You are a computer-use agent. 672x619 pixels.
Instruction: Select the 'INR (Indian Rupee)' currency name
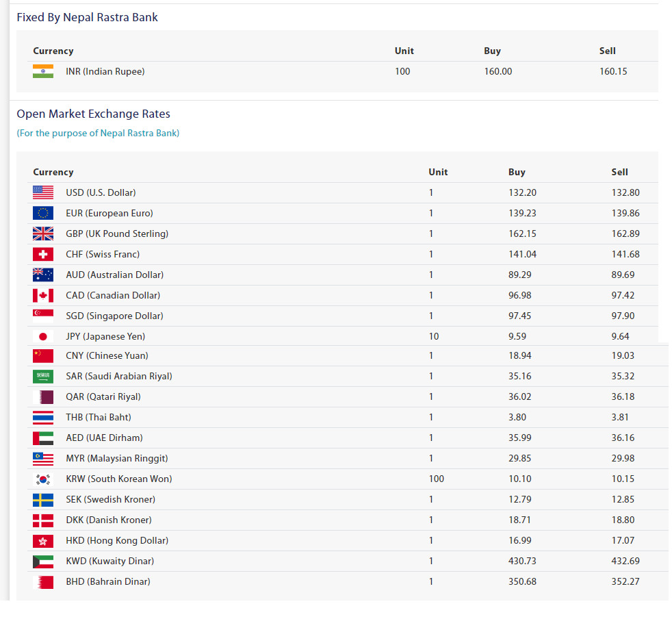(105, 72)
